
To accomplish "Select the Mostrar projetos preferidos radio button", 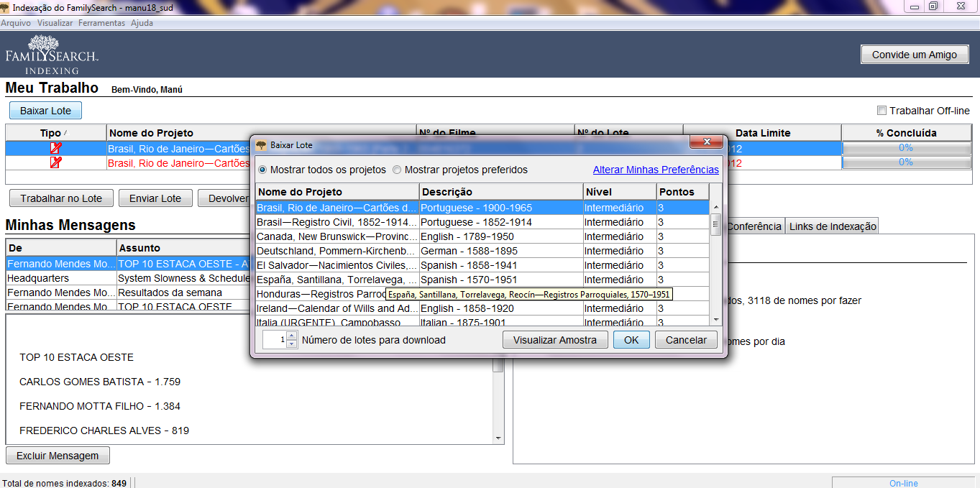I will point(397,170).
